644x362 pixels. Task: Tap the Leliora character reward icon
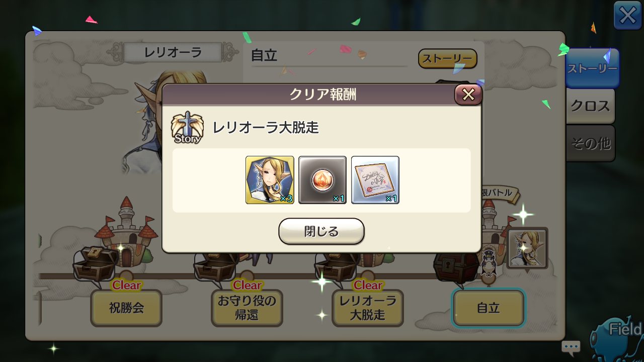click(x=270, y=180)
